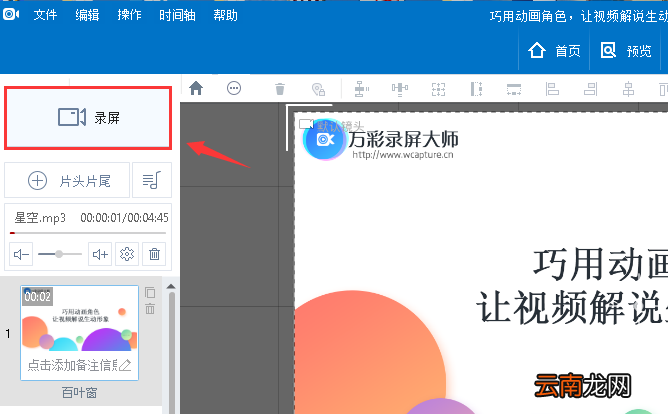Click the vertical center align icon

pyautogui.click(x=362, y=89)
